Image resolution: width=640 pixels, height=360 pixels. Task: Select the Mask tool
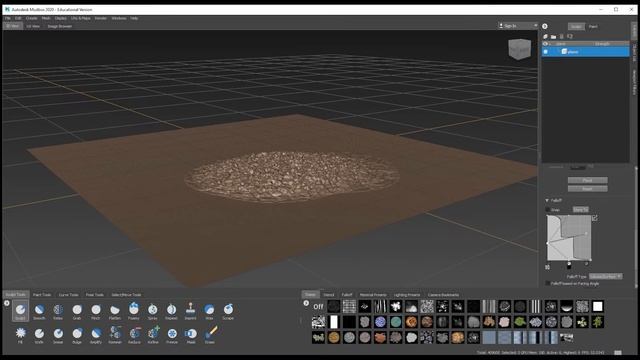click(x=191, y=335)
